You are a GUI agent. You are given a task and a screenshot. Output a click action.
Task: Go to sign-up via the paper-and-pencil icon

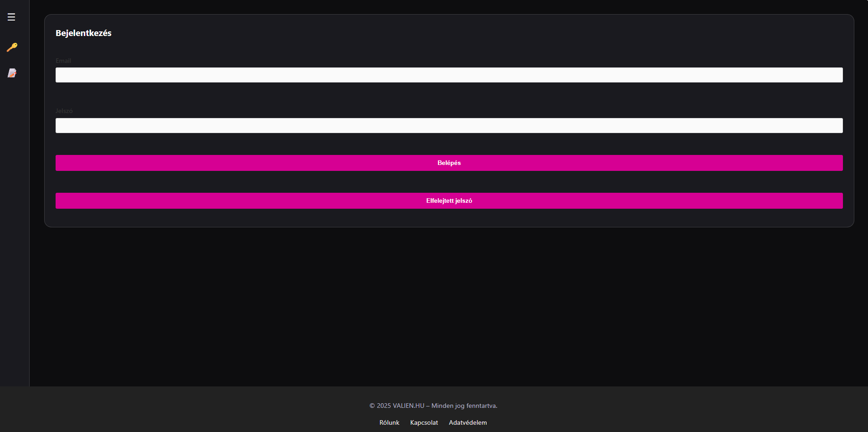tap(12, 73)
